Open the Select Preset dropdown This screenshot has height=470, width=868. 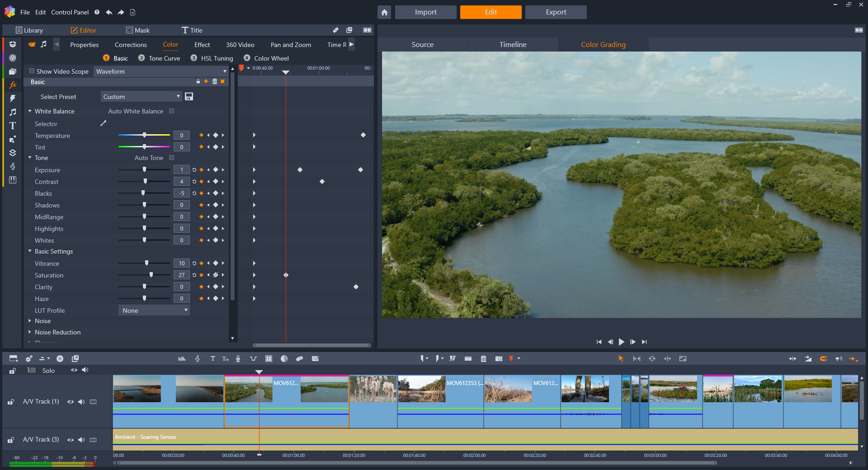[141, 96]
